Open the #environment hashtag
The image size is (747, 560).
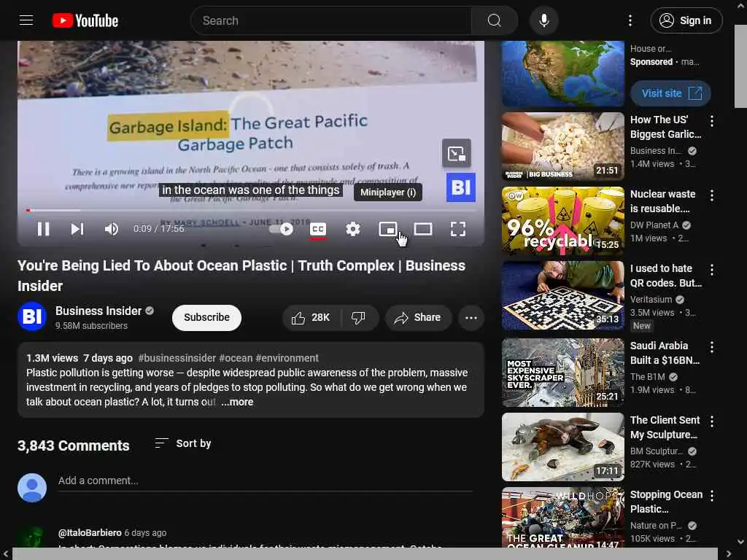287,358
